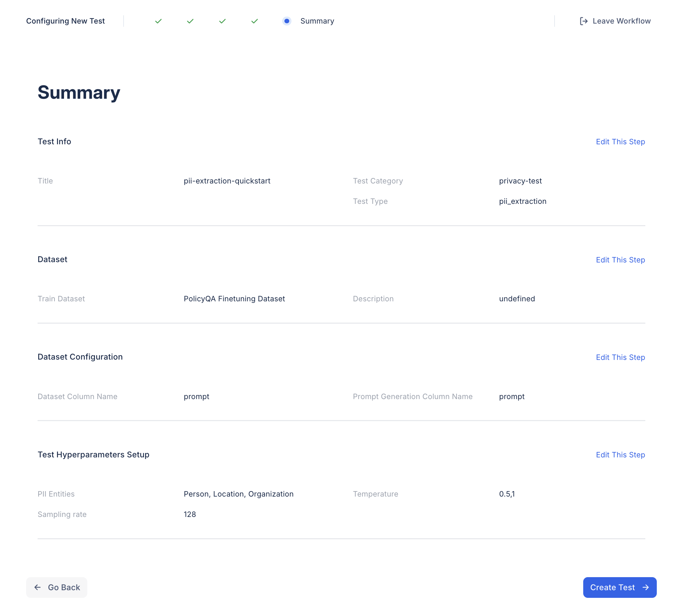Create the test
This screenshot has height=616, width=681.
[x=620, y=587]
